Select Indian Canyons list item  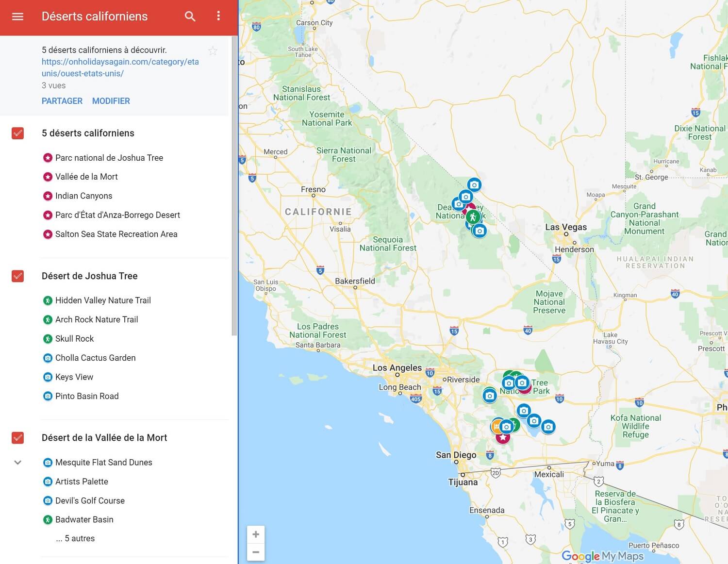point(83,196)
